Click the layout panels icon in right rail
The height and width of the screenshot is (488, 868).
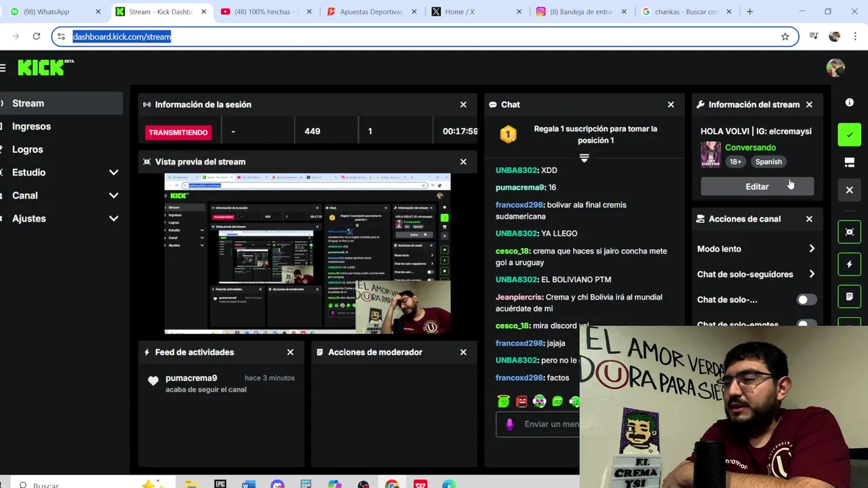point(849,163)
